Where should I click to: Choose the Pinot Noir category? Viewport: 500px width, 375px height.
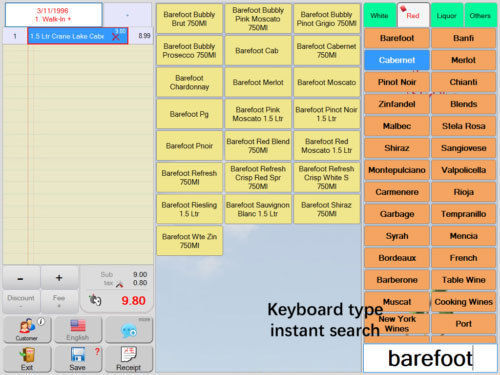(x=397, y=82)
